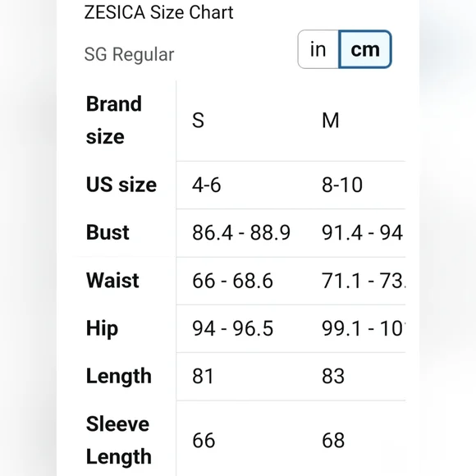Viewport: 476px width, 476px height.
Task: Click the 94 - 96.5 hip value
Action: pos(233,328)
